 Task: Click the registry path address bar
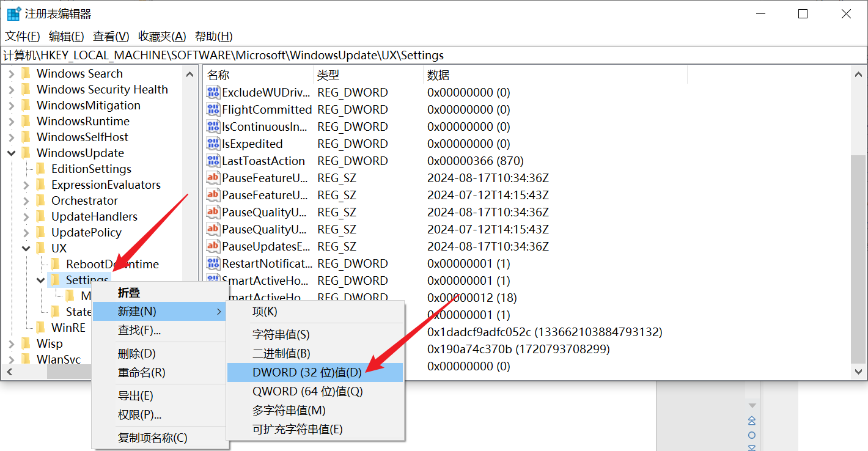click(x=434, y=55)
